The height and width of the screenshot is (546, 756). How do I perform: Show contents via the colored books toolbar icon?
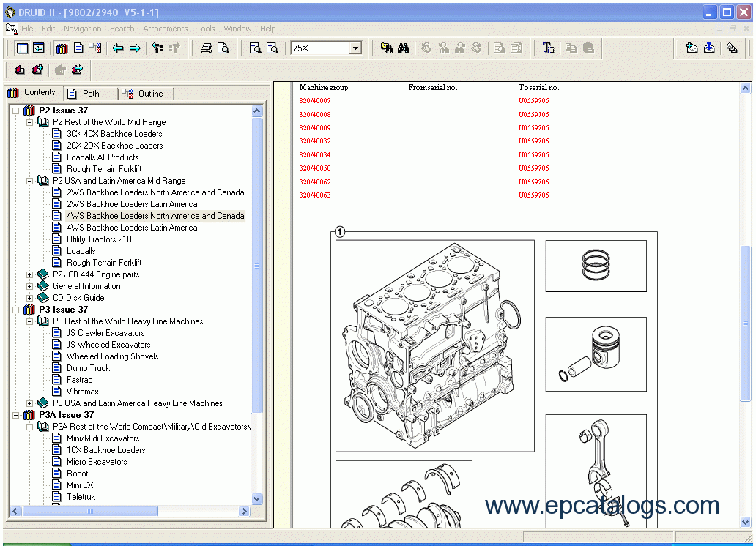[62, 48]
